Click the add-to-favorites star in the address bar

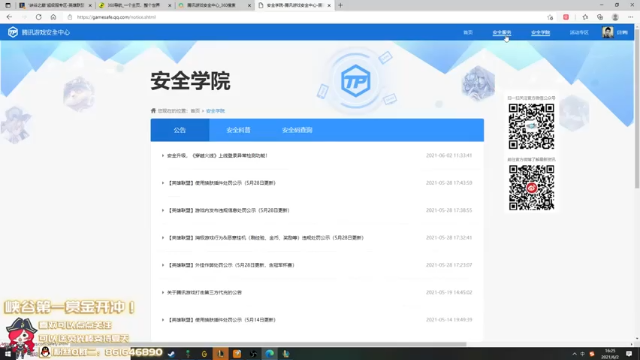click(x=550, y=17)
